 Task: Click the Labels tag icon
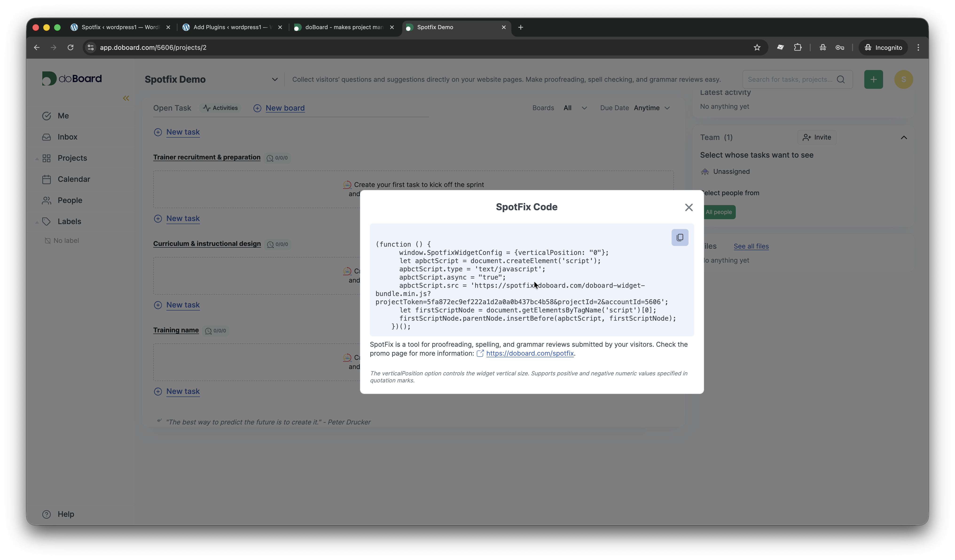coord(47,221)
